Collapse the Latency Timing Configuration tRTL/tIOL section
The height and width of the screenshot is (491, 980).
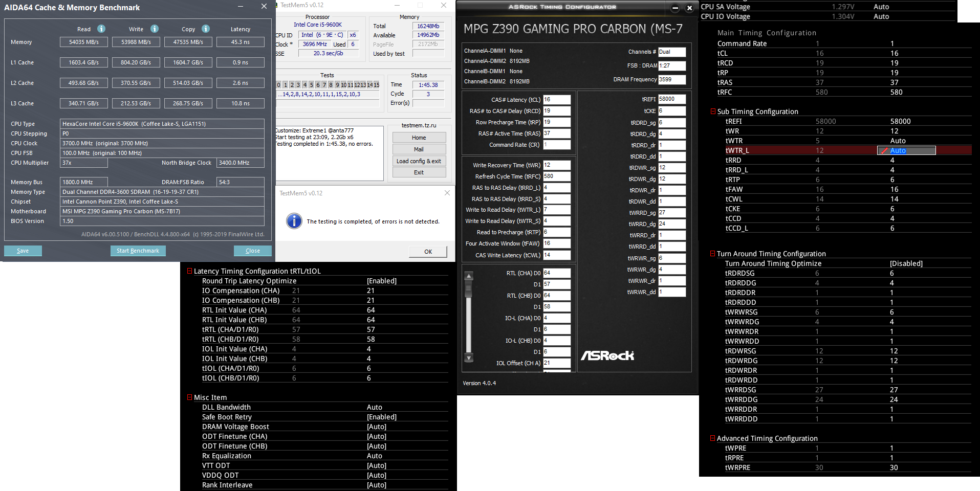click(x=190, y=271)
